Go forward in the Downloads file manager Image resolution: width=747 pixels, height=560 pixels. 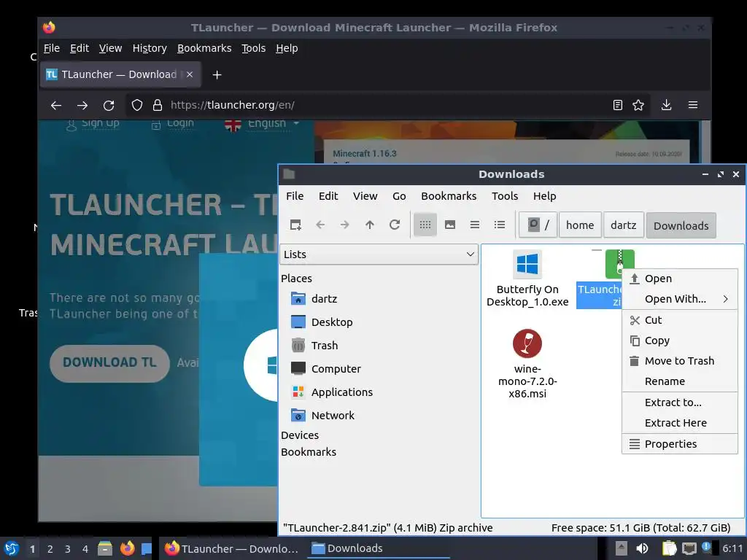(x=344, y=225)
